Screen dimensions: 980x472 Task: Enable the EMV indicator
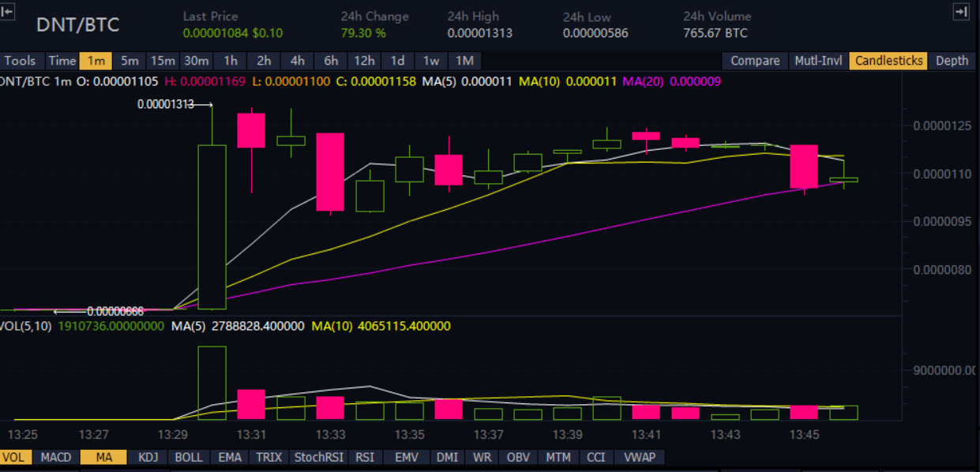pyautogui.click(x=406, y=457)
